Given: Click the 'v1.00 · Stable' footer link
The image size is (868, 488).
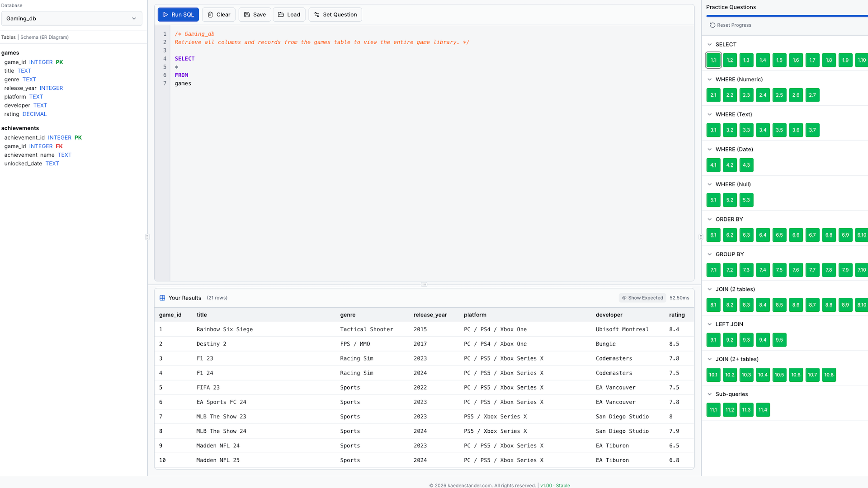Looking at the screenshot, I should coord(555,485).
